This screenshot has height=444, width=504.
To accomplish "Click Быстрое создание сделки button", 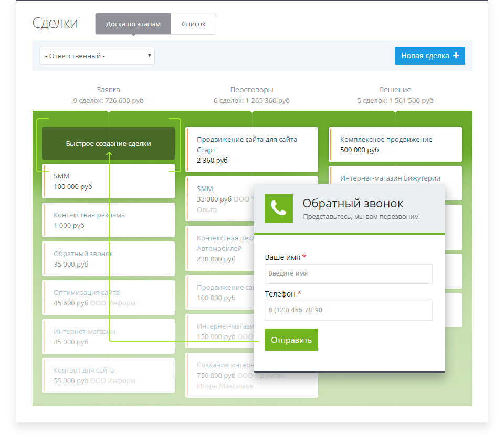I will click(108, 143).
